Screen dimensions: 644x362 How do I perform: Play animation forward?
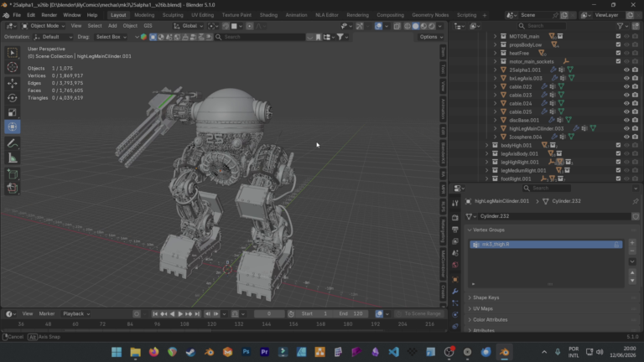coord(180,313)
